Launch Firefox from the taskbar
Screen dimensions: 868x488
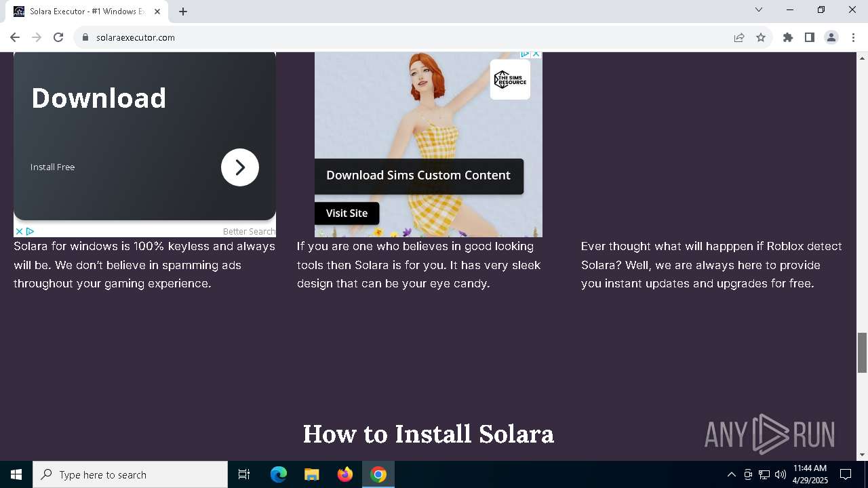pos(345,474)
